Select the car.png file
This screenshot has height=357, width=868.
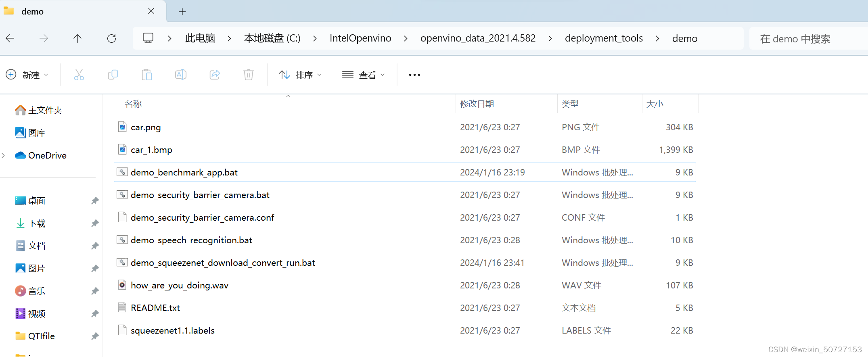(x=405, y=127)
